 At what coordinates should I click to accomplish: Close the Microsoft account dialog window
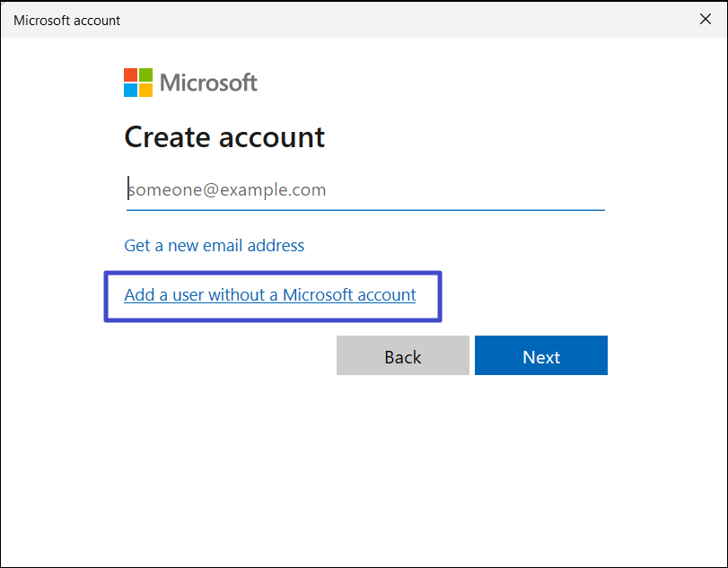coord(705,19)
